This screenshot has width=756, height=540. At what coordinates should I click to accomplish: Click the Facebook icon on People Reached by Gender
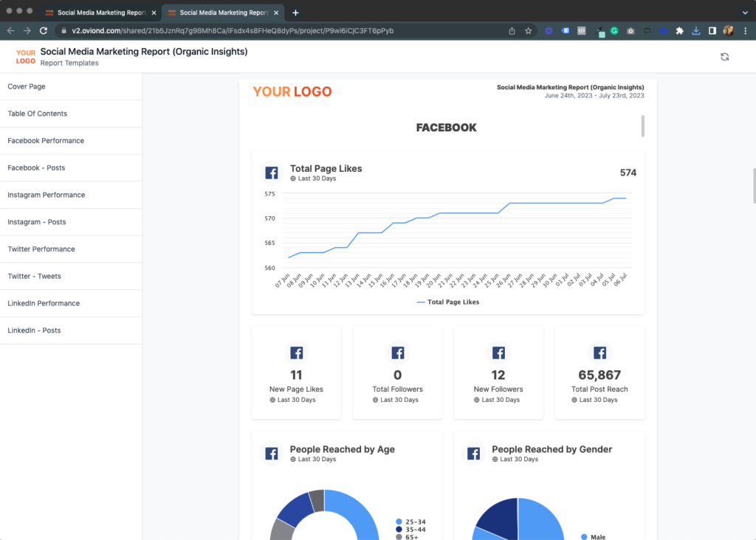tap(473, 453)
